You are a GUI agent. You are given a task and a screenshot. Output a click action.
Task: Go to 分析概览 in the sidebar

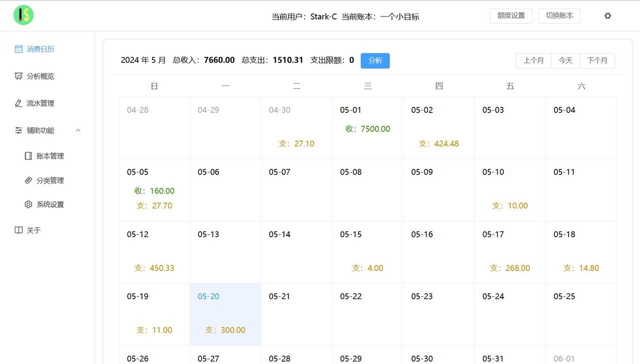coord(47,76)
